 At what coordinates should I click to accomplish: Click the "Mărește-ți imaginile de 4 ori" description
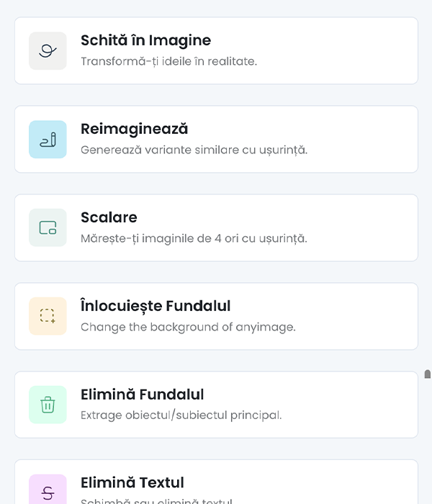[x=194, y=238]
